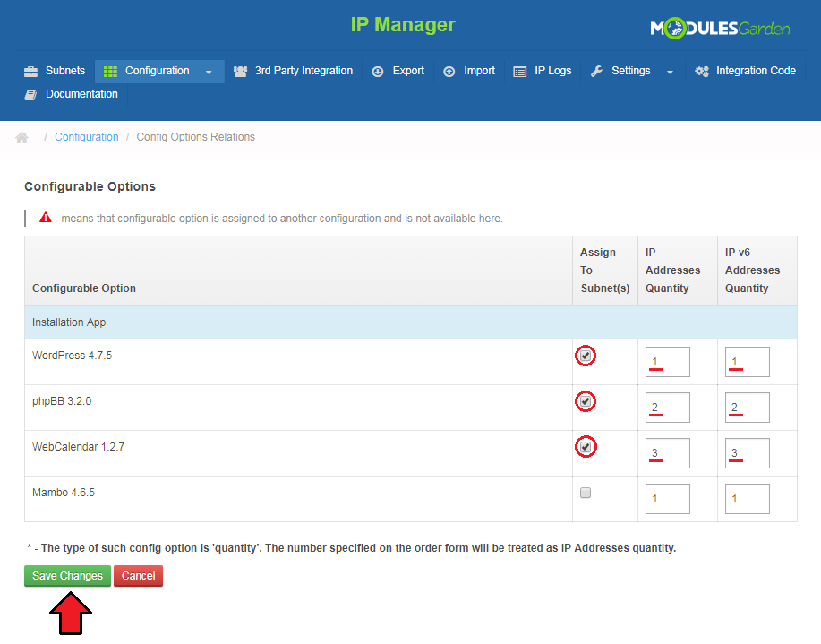821x644 pixels.
Task: Expand the Settings menu dropdown arrow
Action: (670, 72)
